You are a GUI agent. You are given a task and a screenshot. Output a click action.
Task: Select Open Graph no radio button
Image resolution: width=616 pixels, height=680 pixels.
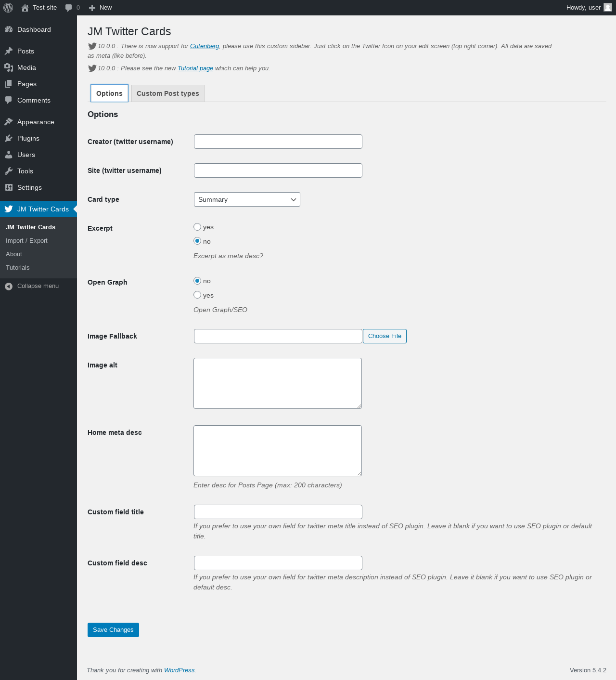[197, 281]
